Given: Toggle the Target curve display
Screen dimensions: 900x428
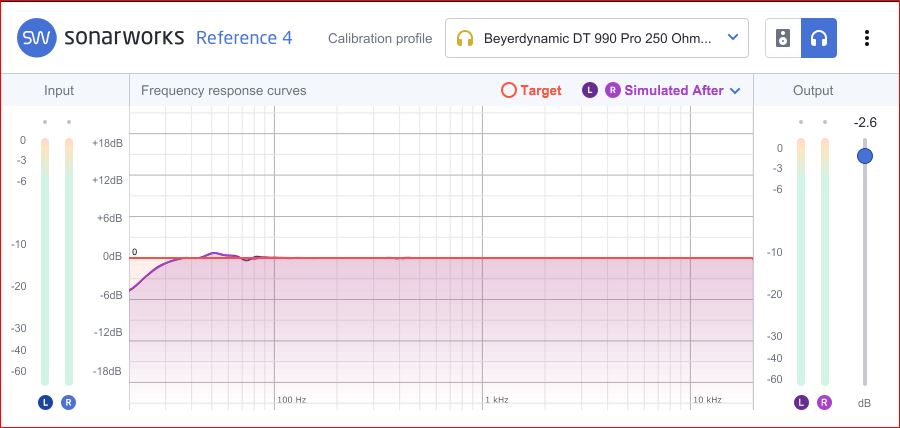Looking at the screenshot, I should (531, 91).
